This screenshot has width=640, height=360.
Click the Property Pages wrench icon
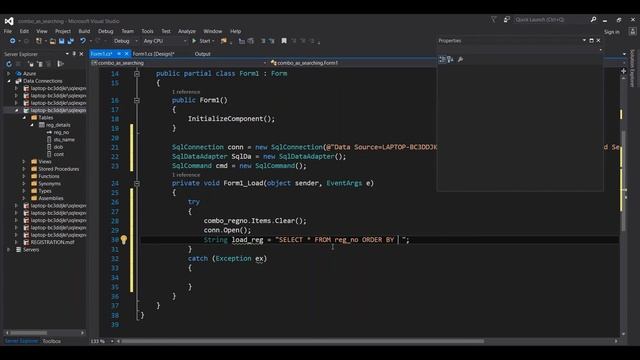(x=460, y=60)
